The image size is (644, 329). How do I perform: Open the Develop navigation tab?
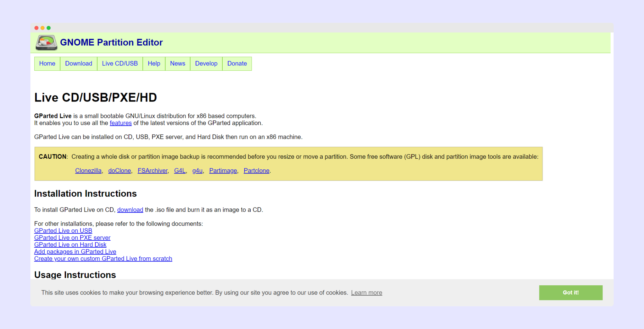206,63
